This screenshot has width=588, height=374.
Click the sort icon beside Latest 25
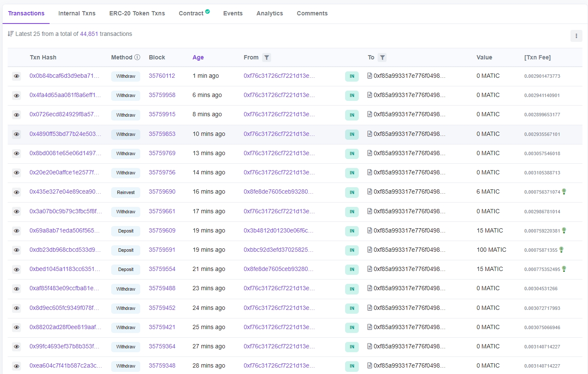(11, 34)
